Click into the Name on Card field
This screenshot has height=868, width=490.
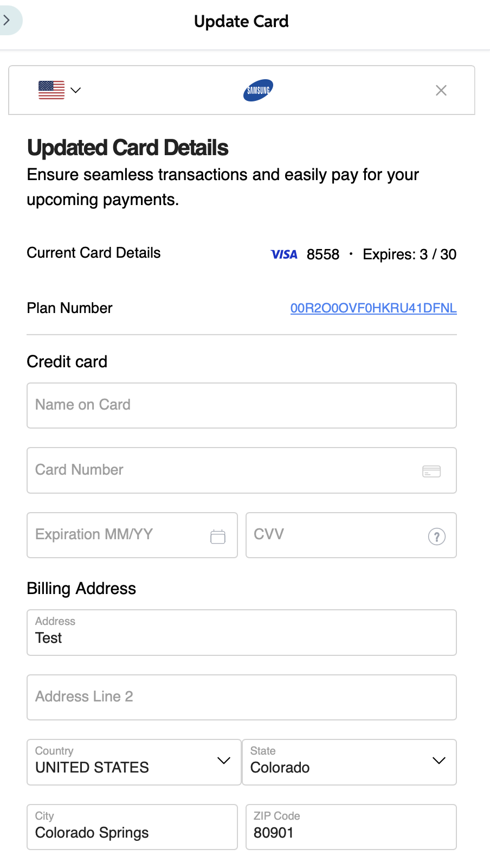[x=241, y=405]
